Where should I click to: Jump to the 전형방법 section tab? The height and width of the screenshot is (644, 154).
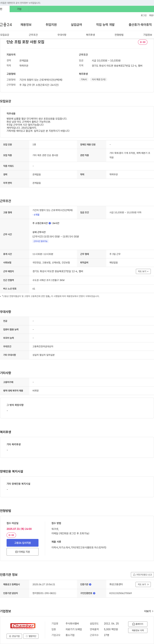point(119,35)
